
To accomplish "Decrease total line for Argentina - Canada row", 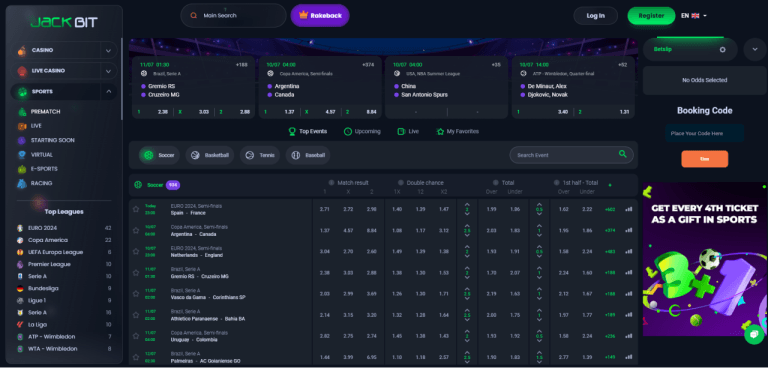I will [467, 236].
